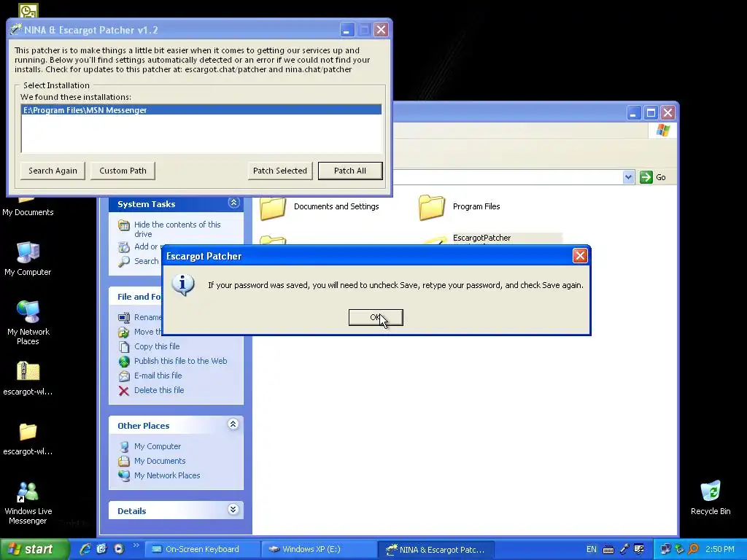The image size is (747, 560).
Task: Expand Quick Launch overflow chevron
Action: [136, 545]
